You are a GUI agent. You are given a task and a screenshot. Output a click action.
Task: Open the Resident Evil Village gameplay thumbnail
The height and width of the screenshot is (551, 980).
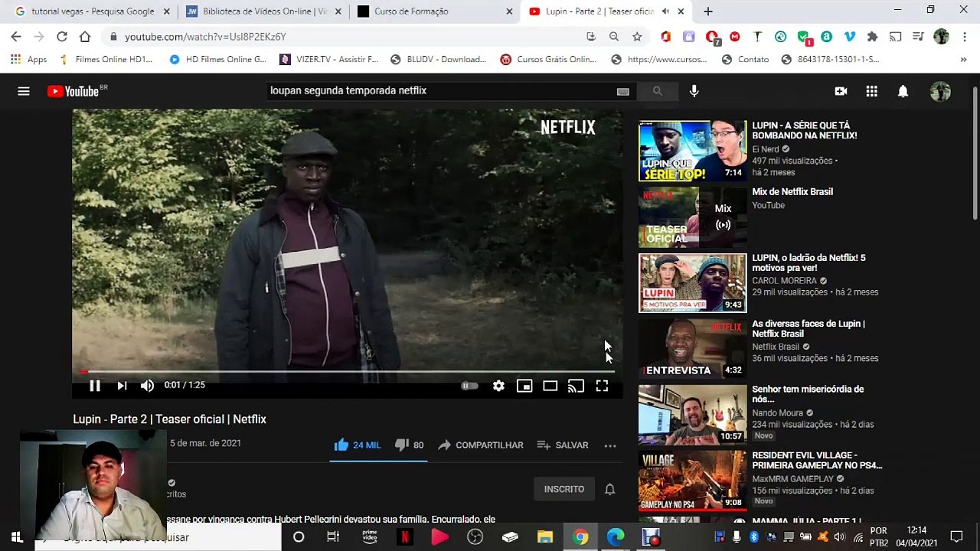point(692,480)
